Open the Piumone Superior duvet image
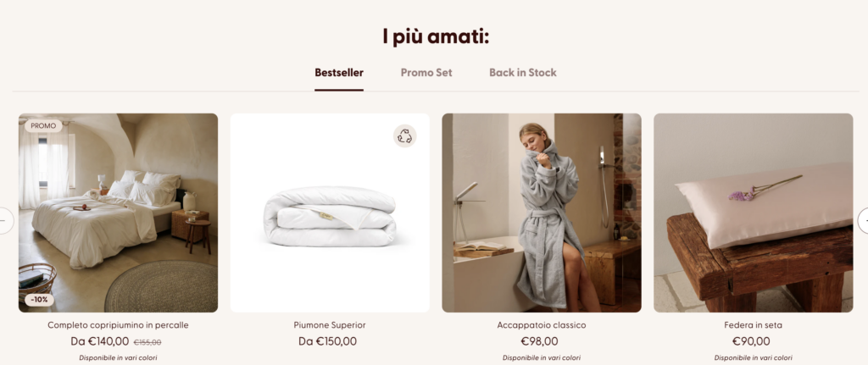 (x=330, y=213)
